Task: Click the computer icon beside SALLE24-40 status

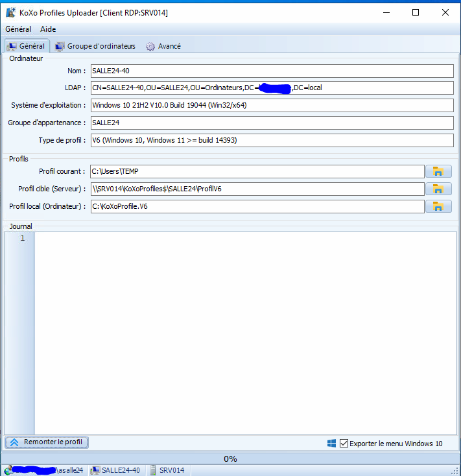Action: 95,470
